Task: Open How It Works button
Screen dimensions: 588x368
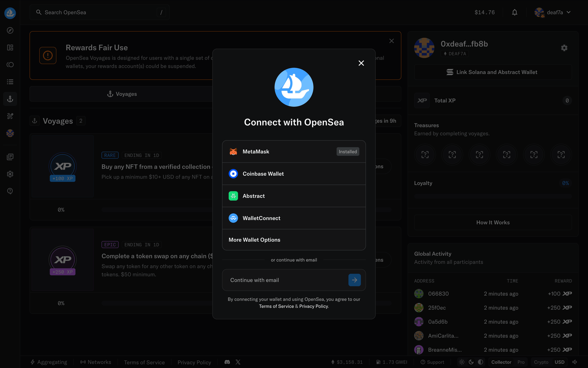Action: (493, 222)
